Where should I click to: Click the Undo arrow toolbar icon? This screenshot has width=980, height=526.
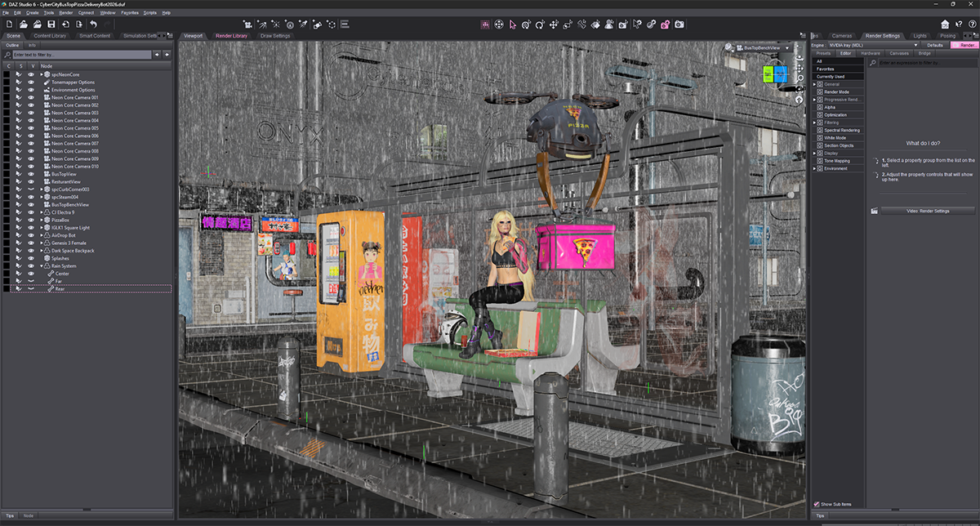(x=93, y=25)
